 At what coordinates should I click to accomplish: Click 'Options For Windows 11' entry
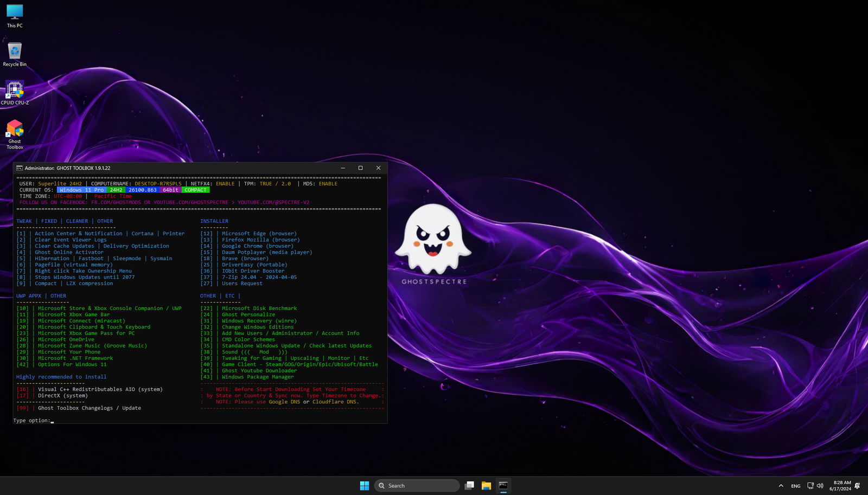(72, 364)
